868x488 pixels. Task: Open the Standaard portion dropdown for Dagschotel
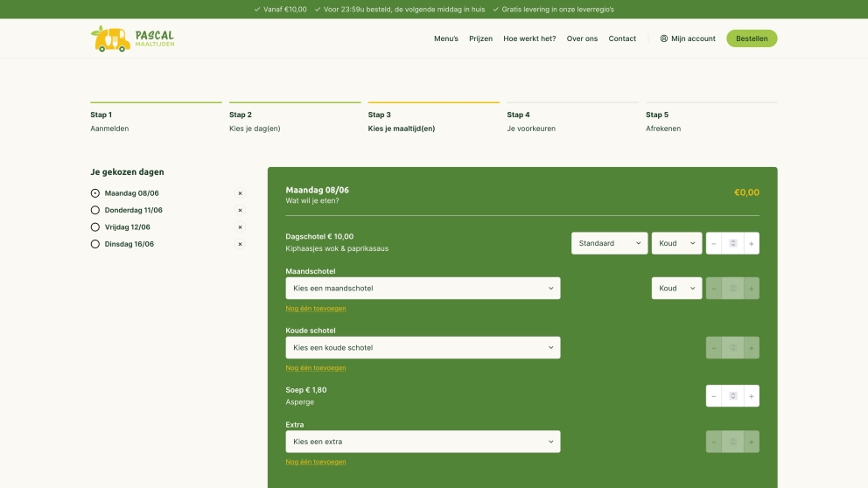click(x=610, y=243)
